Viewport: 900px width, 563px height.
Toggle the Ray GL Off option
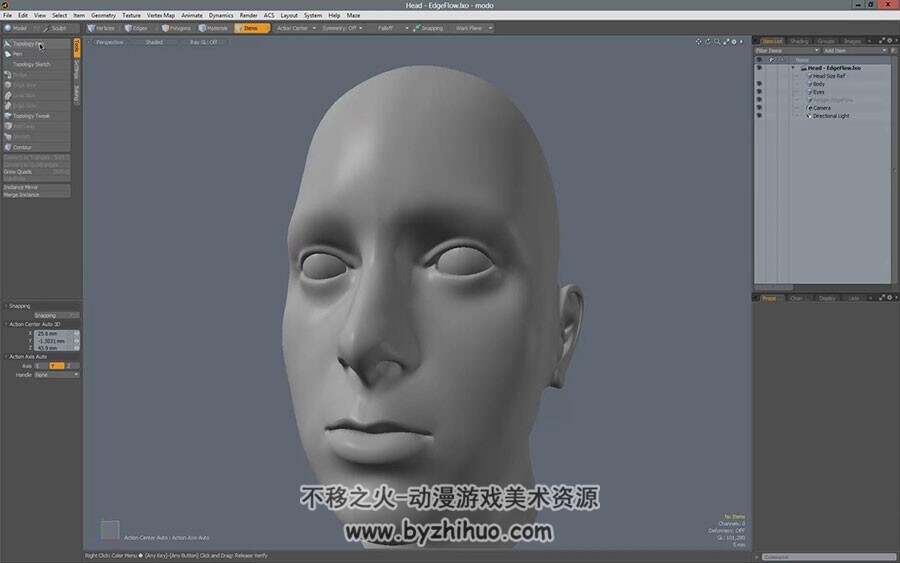click(x=204, y=42)
